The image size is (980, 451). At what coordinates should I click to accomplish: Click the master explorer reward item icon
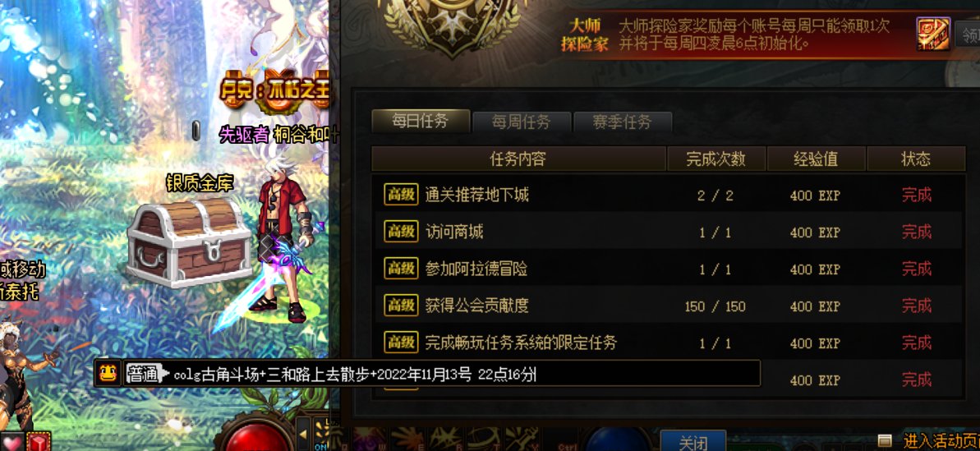click(932, 34)
